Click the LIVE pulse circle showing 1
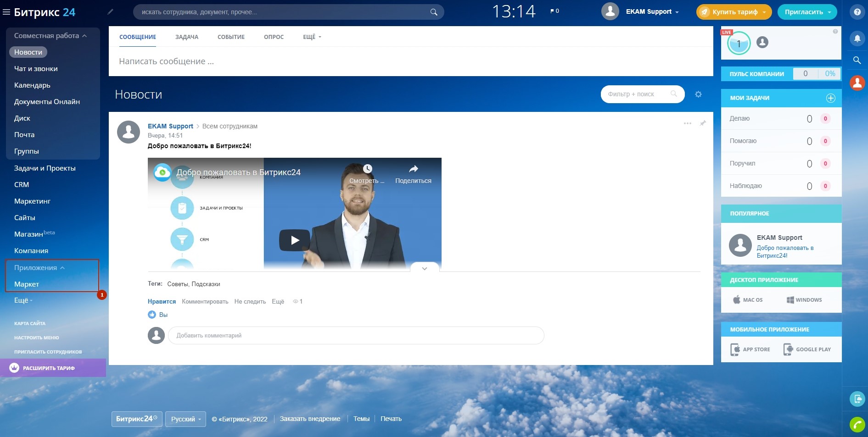Viewport: 868px width, 437px height. point(739,44)
